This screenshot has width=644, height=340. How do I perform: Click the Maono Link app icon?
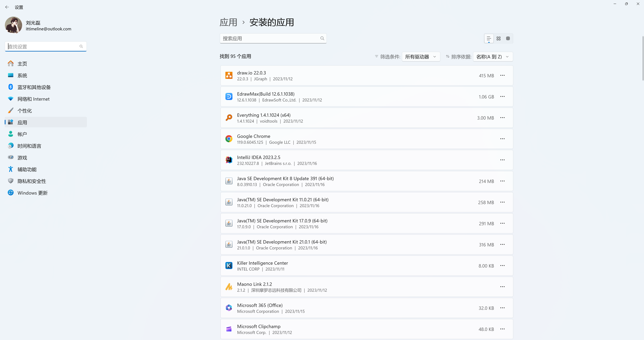coord(229,286)
